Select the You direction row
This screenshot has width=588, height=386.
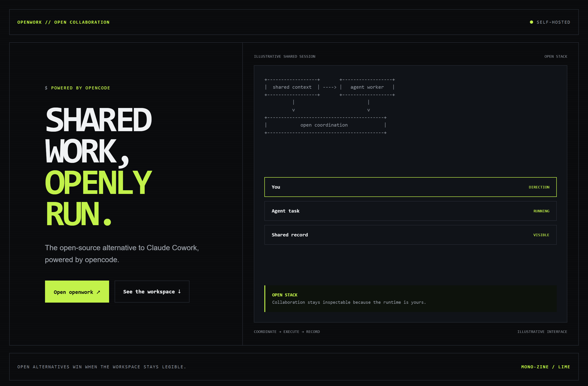coord(410,187)
